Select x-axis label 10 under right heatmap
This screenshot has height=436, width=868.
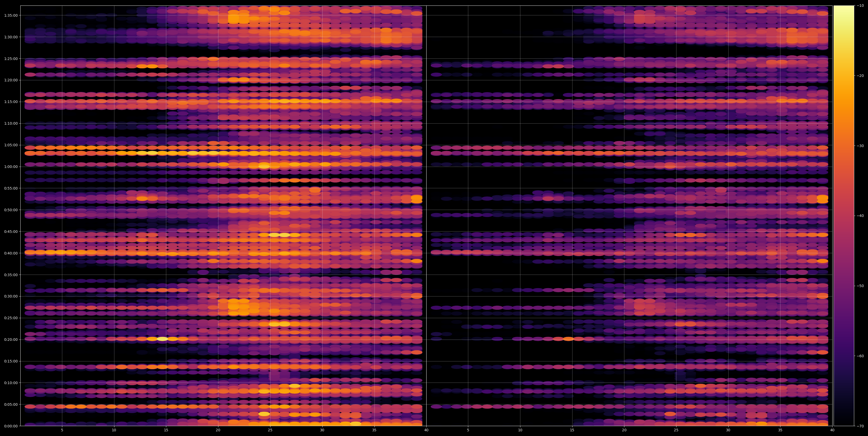pyautogui.click(x=520, y=430)
